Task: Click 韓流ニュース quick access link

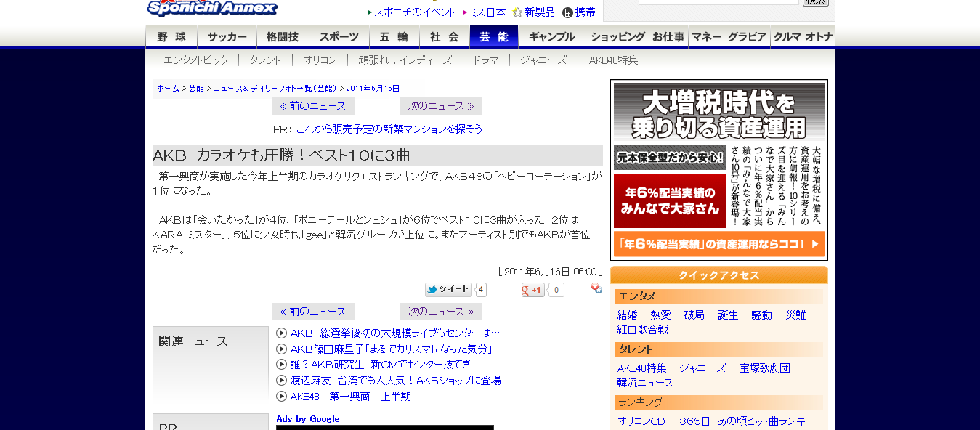Action: (645, 382)
